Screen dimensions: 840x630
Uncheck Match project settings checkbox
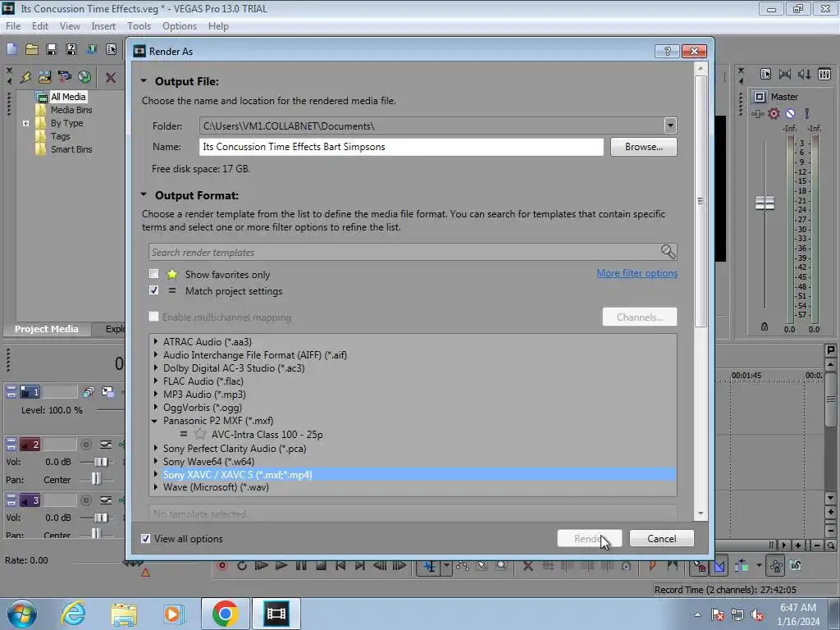(x=153, y=290)
